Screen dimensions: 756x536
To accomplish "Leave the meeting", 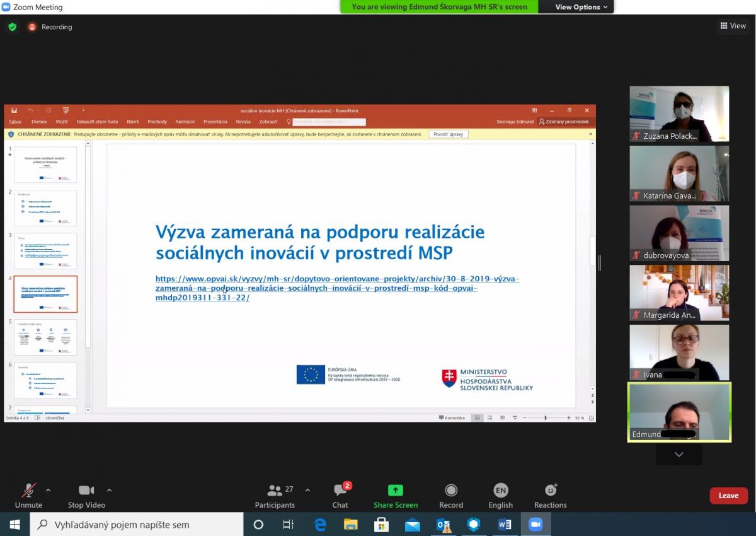I will coord(728,496).
